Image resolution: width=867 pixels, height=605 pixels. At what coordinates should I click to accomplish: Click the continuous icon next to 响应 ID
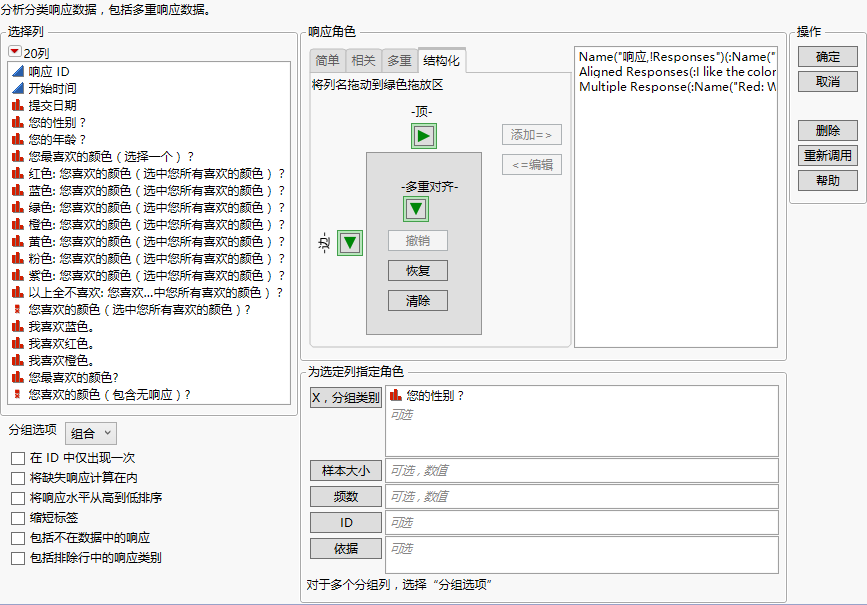(18, 71)
